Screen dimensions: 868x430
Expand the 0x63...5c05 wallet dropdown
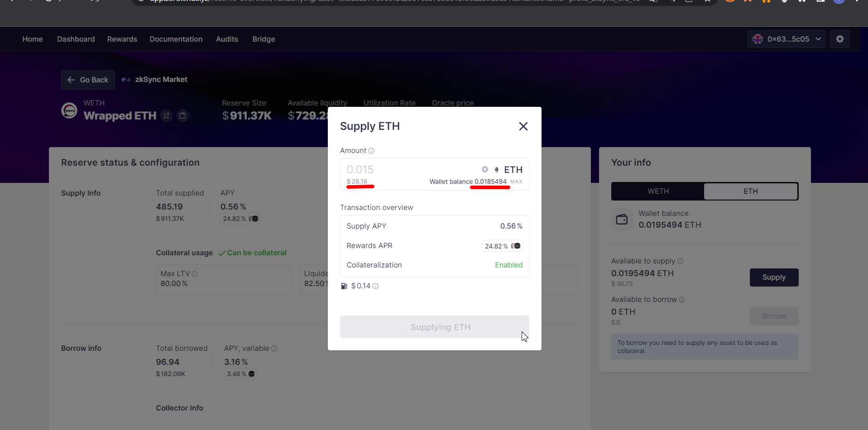point(786,39)
